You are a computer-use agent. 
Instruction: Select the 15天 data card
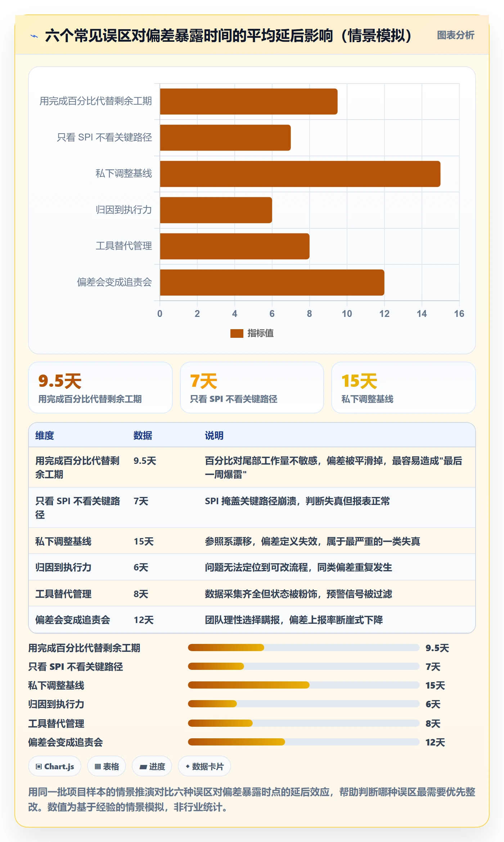click(403, 388)
